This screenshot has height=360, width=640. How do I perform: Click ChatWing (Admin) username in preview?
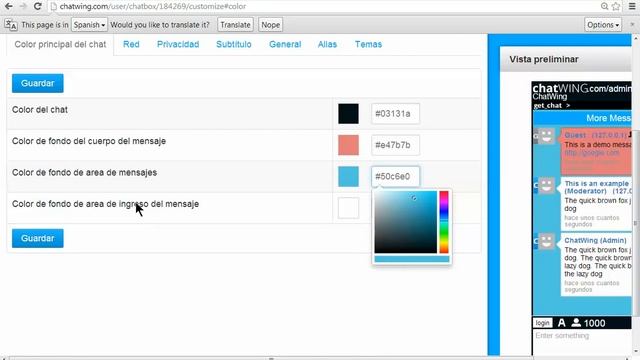pyautogui.click(x=595, y=240)
